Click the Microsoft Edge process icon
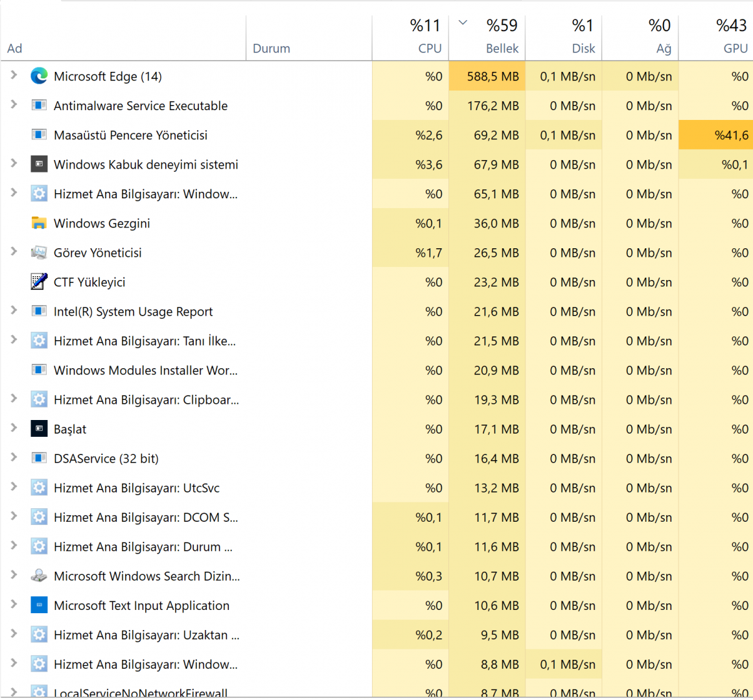 pyautogui.click(x=39, y=76)
